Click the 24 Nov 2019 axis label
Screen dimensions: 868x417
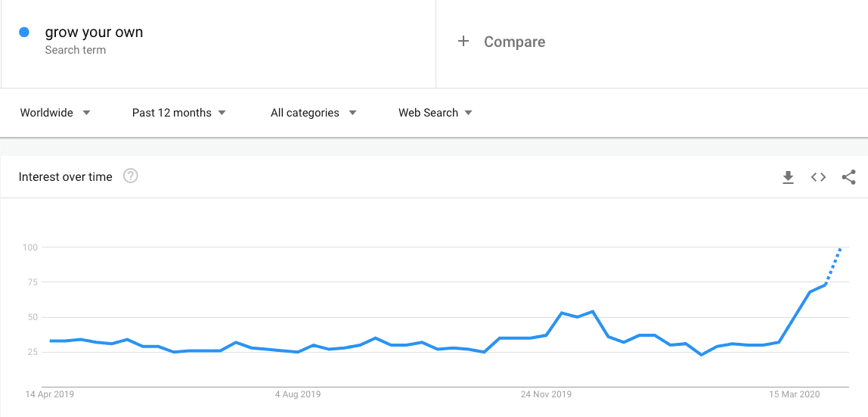(x=547, y=395)
